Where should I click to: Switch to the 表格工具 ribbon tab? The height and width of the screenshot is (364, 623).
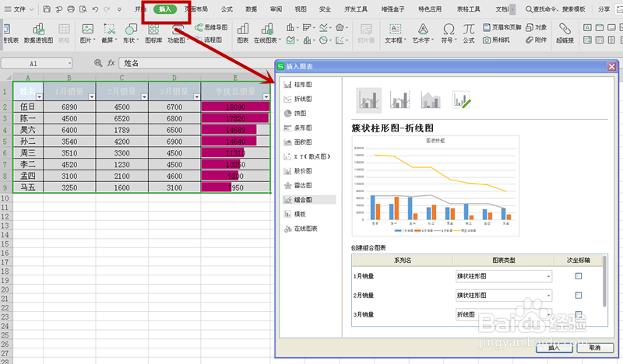click(x=469, y=9)
